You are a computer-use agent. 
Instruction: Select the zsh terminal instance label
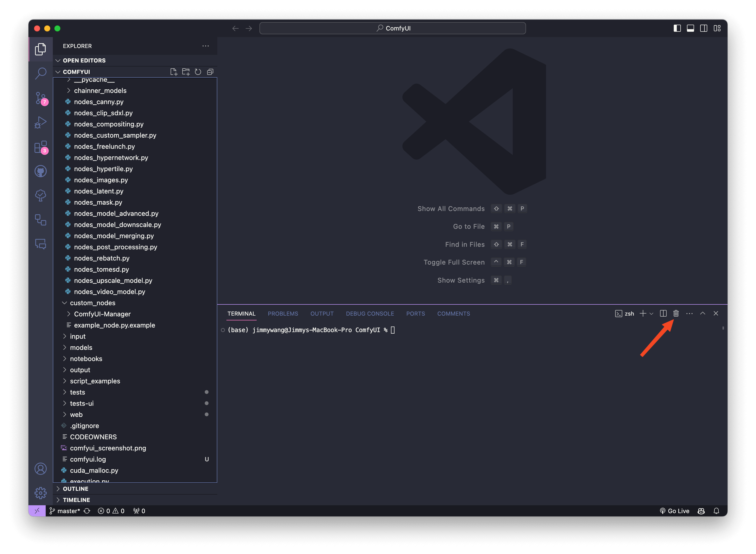pyautogui.click(x=624, y=314)
